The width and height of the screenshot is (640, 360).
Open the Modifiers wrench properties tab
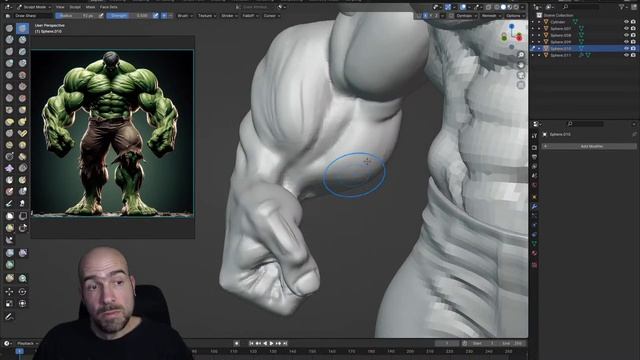534,207
